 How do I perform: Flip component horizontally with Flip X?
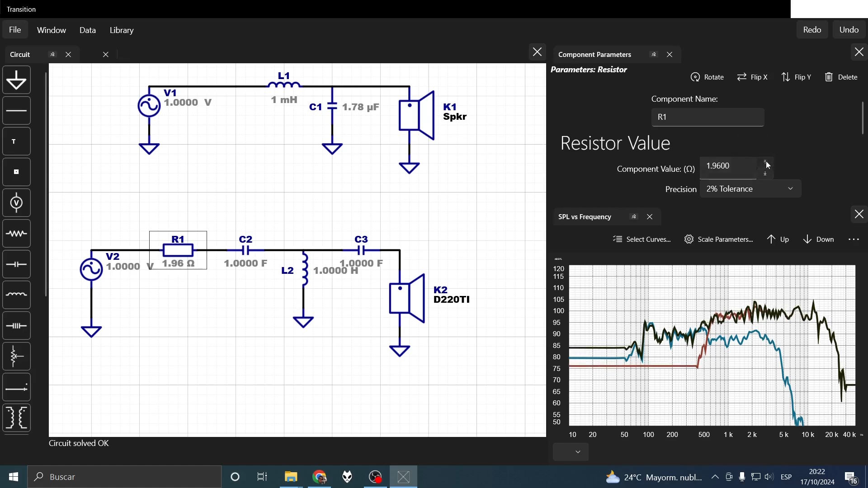click(752, 77)
